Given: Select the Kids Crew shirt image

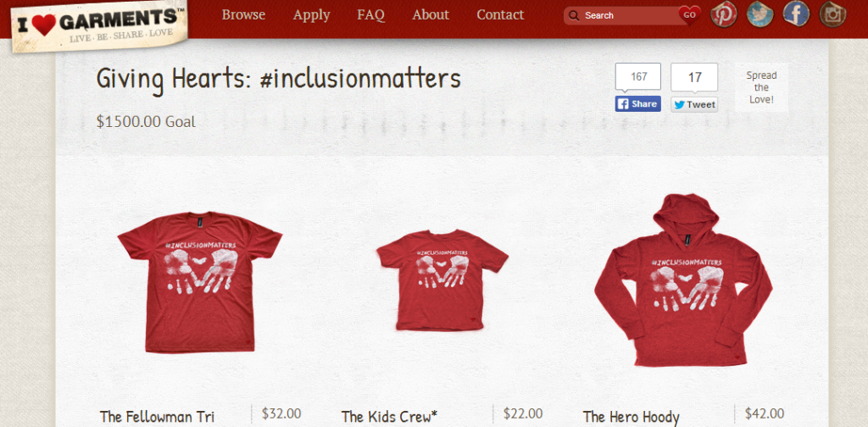Looking at the screenshot, I should coord(442,280).
